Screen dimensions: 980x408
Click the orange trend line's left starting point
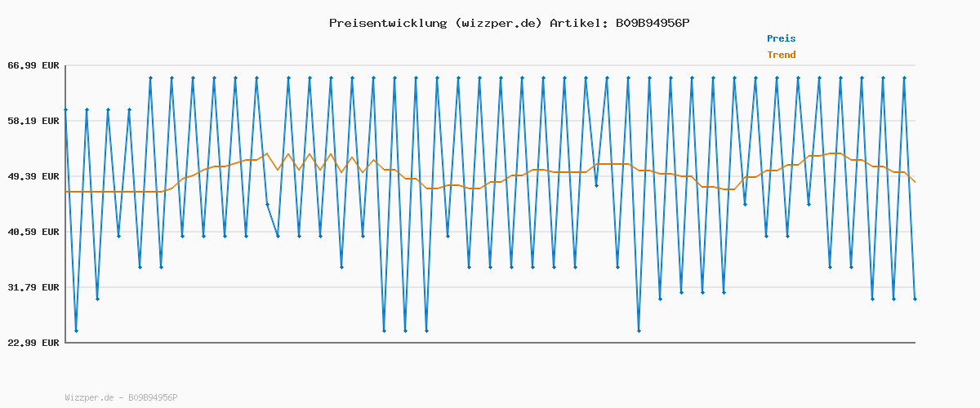pyautogui.click(x=66, y=192)
